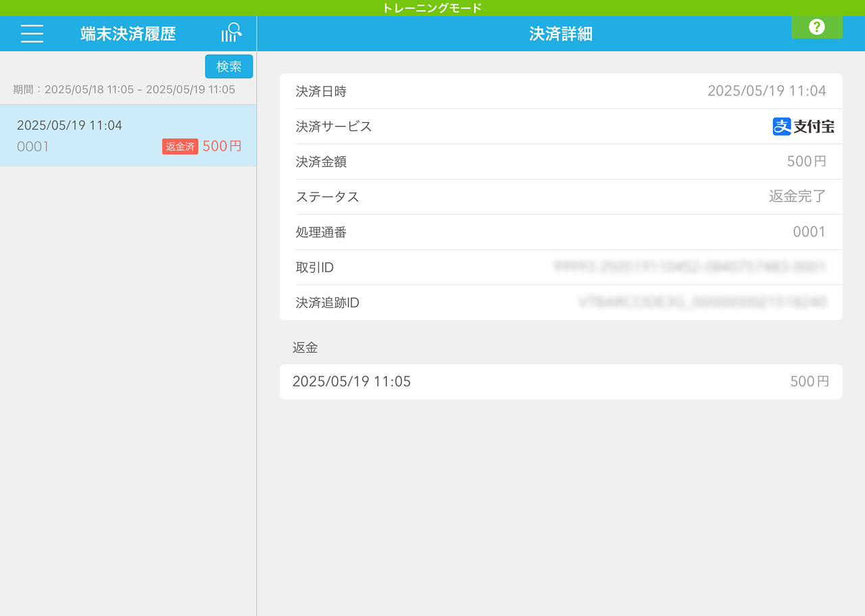Click the 端末決済履歴 title
865x616 pixels.
pos(128,34)
